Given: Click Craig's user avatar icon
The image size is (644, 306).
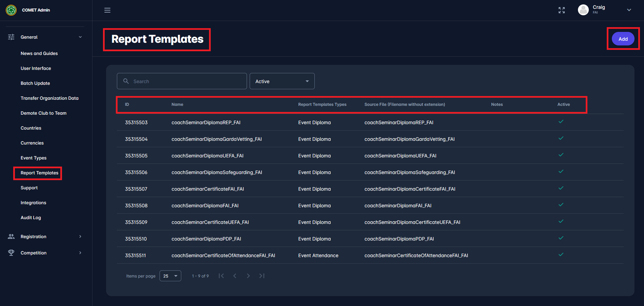Looking at the screenshot, I should pyautogui.click(x=583, y=10).
